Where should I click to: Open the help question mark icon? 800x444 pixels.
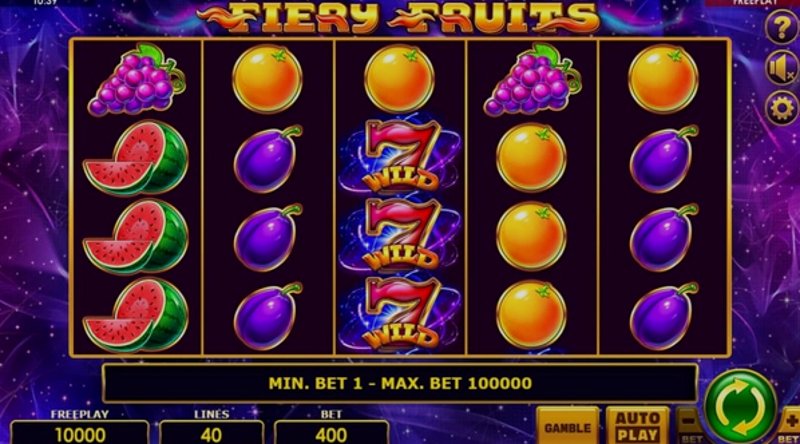click(x=782, y=28)
